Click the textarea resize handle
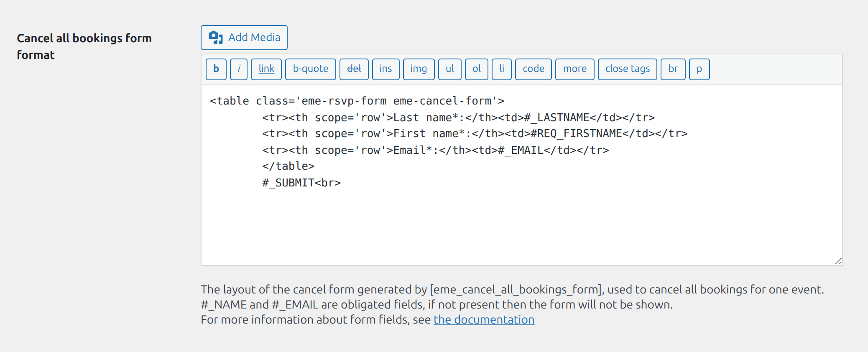 tap(838, 261)
